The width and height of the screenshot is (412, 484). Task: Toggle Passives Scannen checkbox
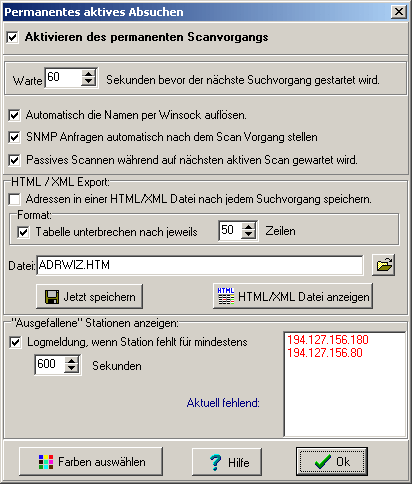point(14,160)
